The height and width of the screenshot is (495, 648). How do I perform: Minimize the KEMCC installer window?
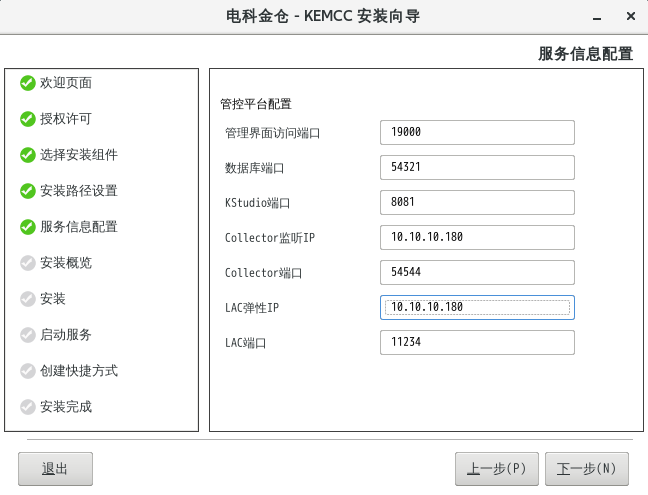click(597, 17)
